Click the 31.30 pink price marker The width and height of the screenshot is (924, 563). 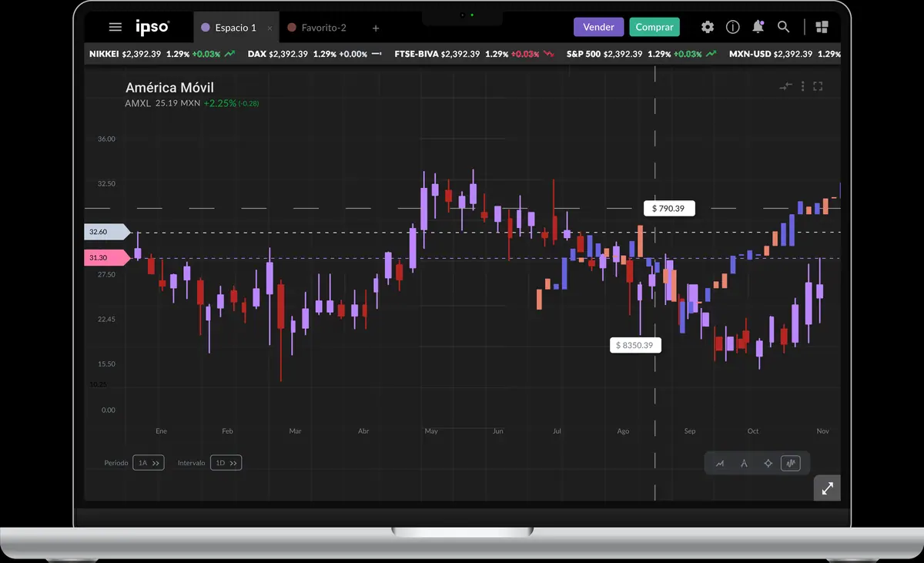point(107,258)
